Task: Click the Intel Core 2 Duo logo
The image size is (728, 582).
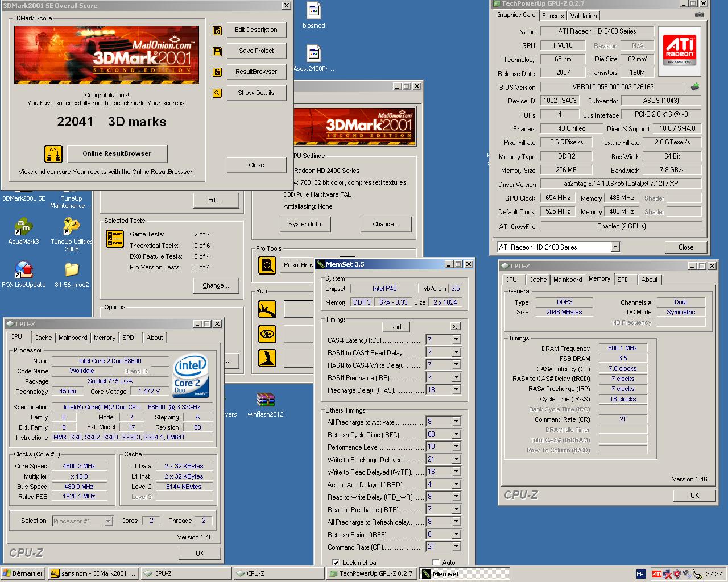Action: (191, 376)
